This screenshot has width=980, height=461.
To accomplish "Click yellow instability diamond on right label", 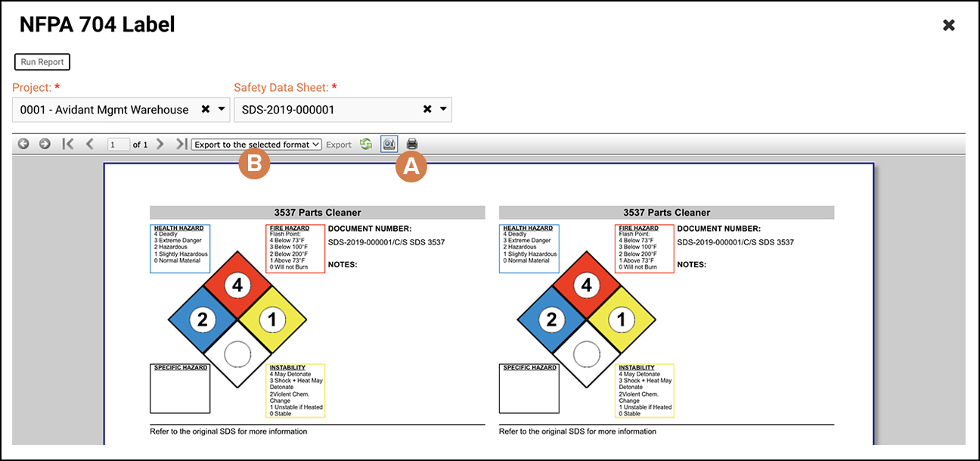I will (x=622, y=319).
